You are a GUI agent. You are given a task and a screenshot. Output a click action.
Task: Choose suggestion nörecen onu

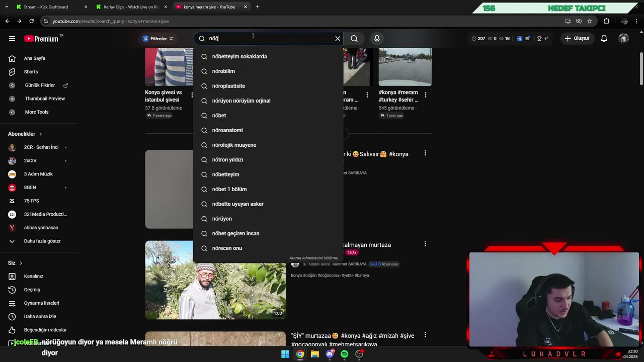tap(268, 248)
